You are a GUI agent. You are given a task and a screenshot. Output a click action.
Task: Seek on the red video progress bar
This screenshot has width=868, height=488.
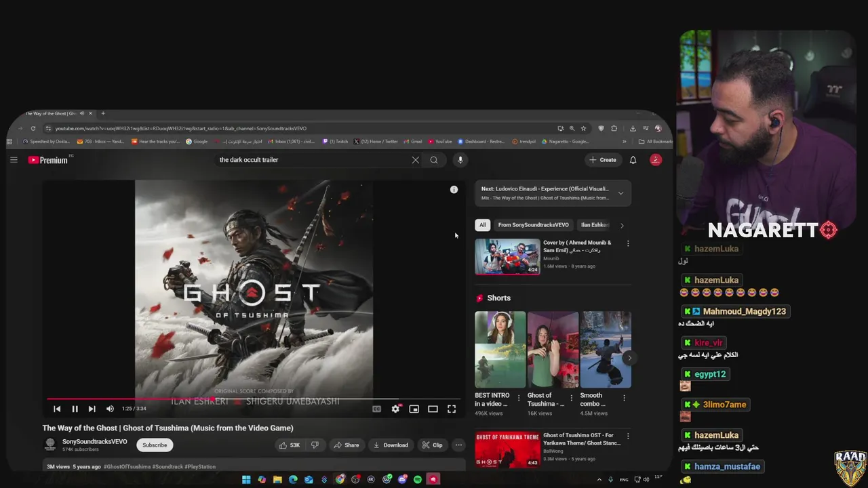(x=254, y=399)
